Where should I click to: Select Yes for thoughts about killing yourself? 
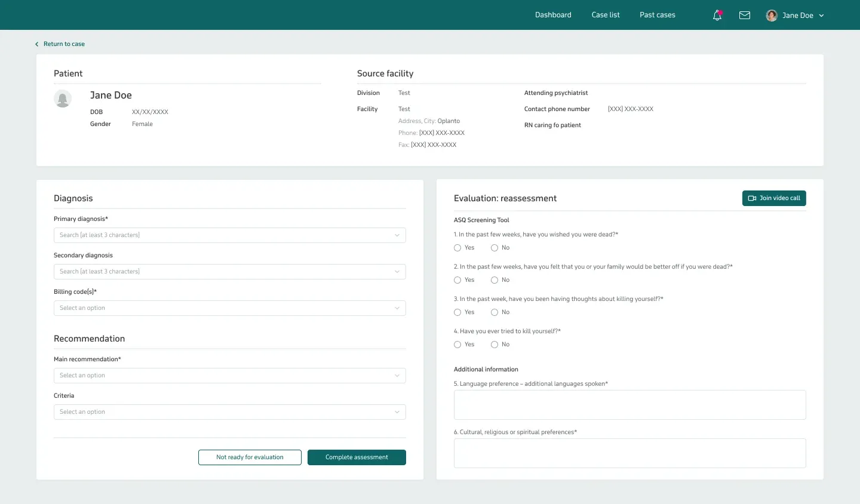click(x=457, y=312)
